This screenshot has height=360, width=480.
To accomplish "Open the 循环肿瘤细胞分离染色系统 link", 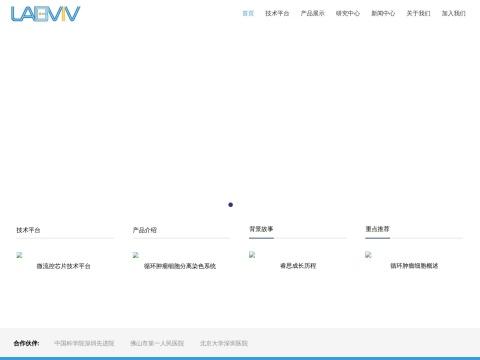I will tap(180, 266).
